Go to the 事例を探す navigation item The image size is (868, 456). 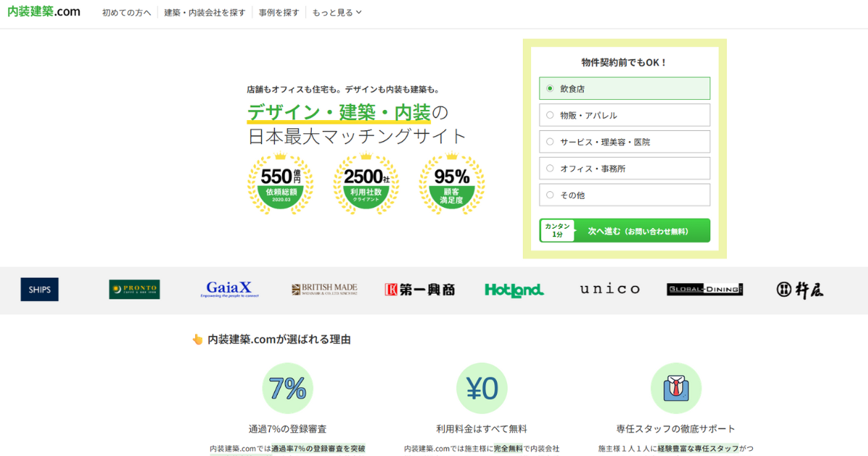[278, 13]
